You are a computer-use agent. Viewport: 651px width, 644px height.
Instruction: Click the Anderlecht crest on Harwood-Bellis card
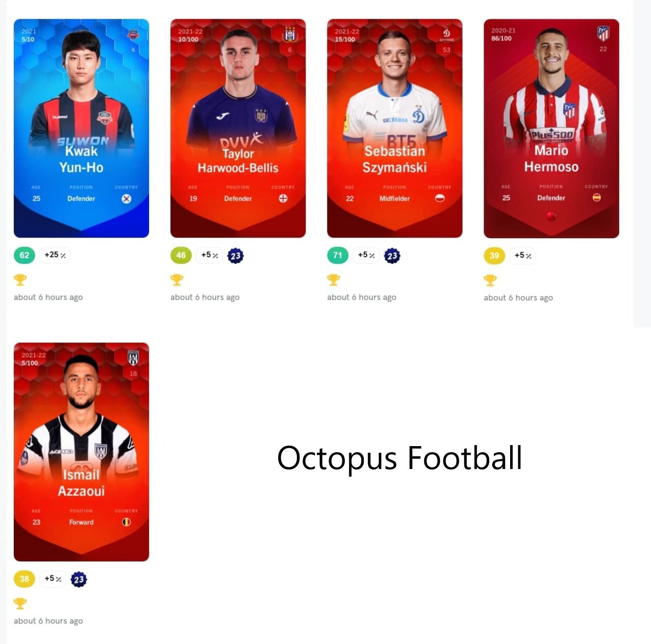[290, 35]
